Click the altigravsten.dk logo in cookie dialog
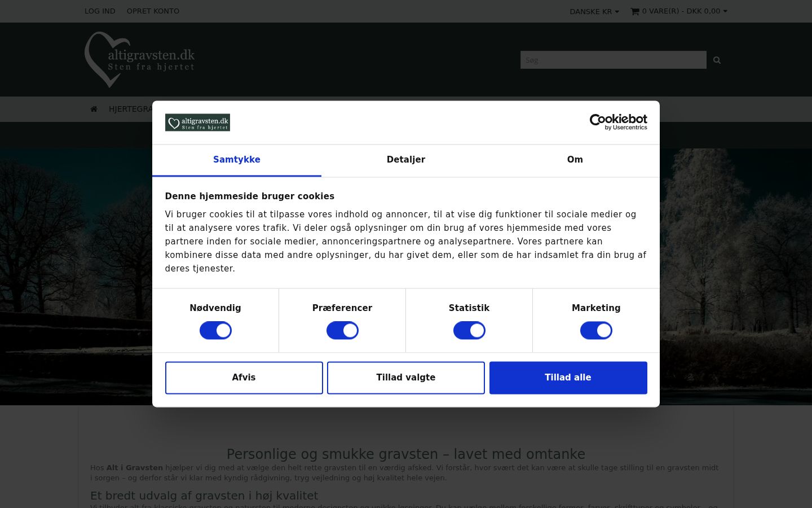This screenshot has height=508, width=812. [197, 122]
